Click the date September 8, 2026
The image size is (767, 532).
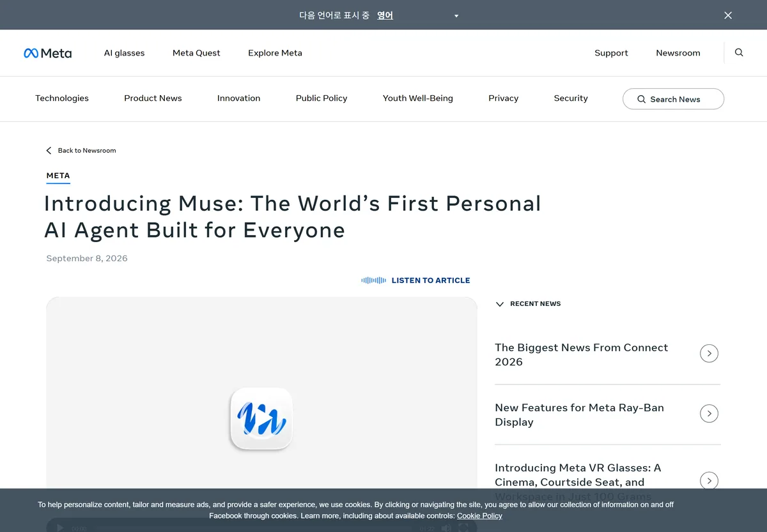(87, 259)
